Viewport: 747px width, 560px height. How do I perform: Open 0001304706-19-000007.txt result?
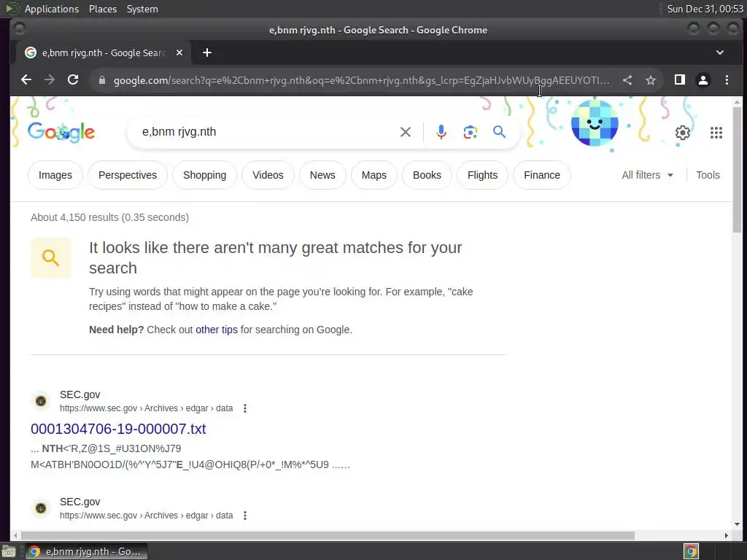pos(118,429)
